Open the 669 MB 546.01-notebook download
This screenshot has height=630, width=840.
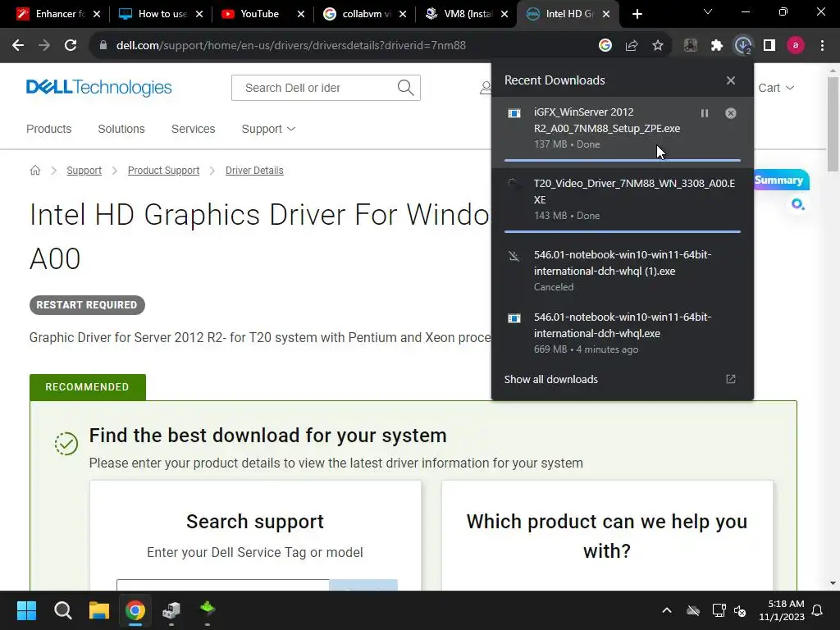point(622,333)
